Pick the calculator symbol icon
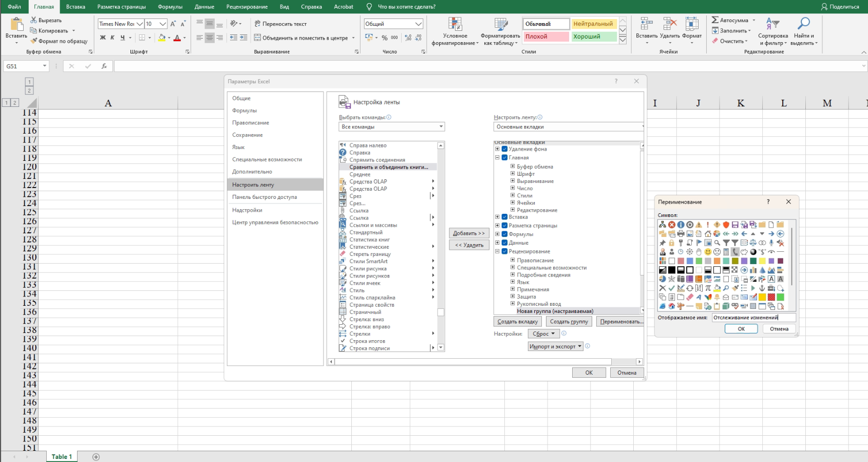Screen dimensions: 868x462 pos(726,252)
